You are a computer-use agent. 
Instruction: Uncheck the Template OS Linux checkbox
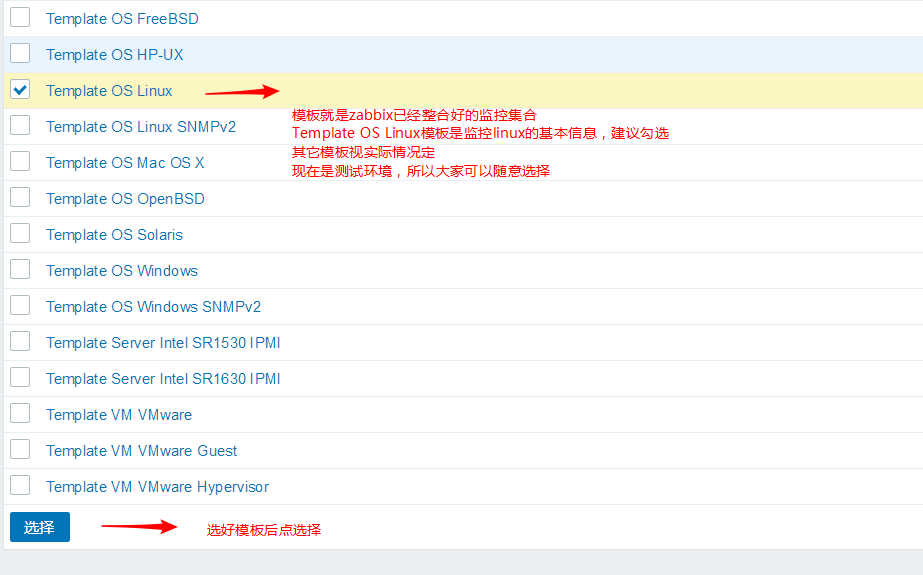point(20,89)
